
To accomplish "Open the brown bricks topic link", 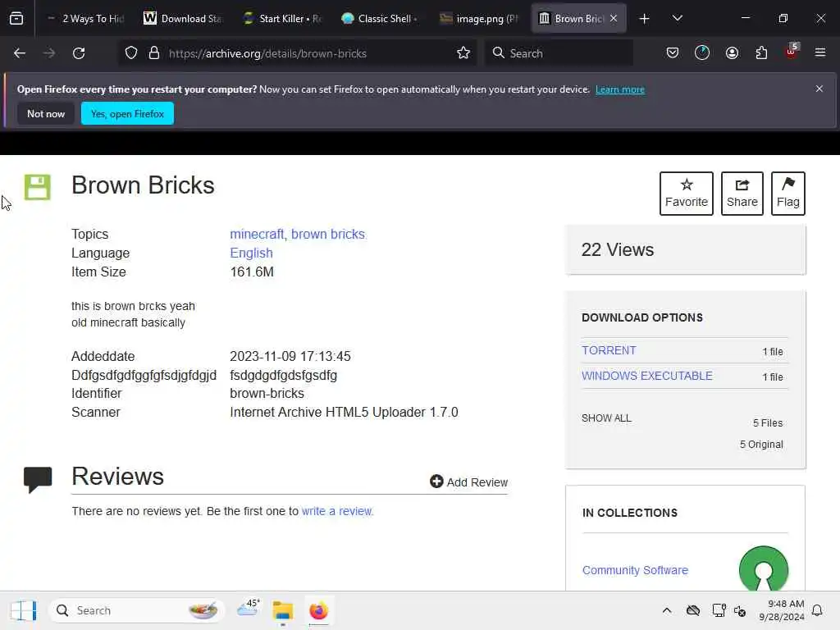I will click(328, 234).
